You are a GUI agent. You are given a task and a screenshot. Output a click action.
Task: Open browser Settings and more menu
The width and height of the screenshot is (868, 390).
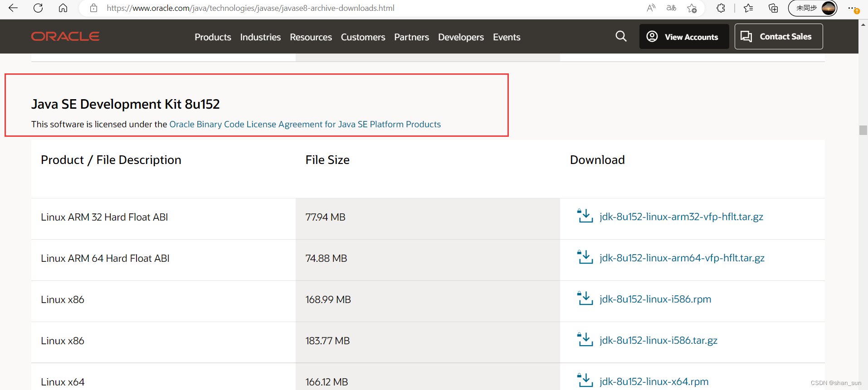click(x=853, y=8)
